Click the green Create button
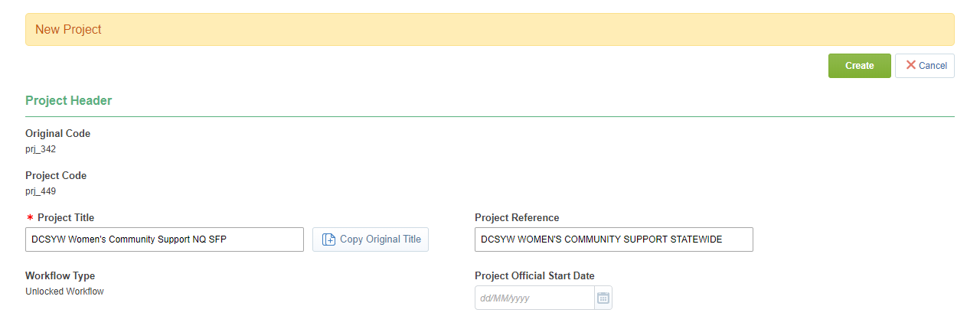The width and height of the screenshot is (980, 316). tap(859, 66)
